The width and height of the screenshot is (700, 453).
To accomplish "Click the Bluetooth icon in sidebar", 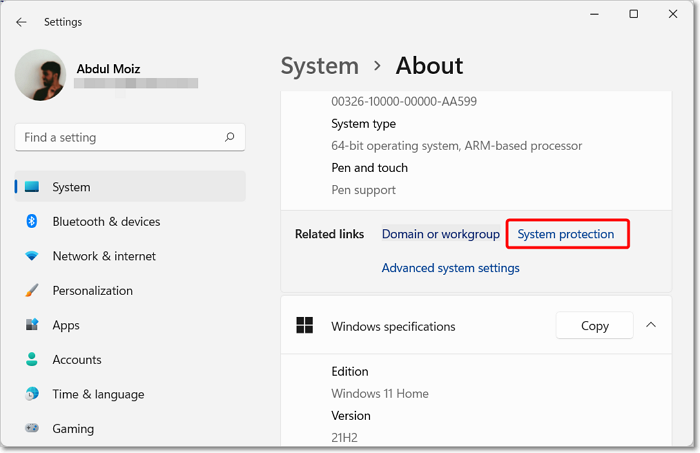I will pos(32,221).
